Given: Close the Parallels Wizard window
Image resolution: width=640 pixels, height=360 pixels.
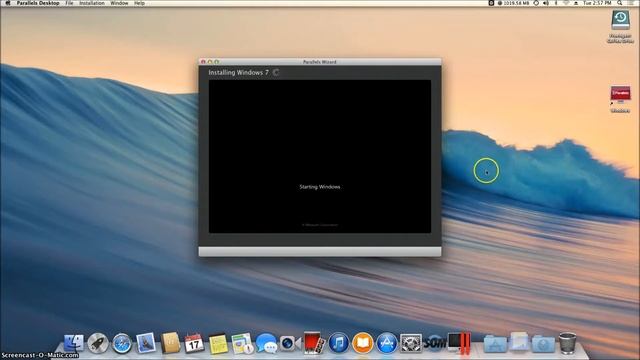Looking at the screenshot, I should coord(203,62).
